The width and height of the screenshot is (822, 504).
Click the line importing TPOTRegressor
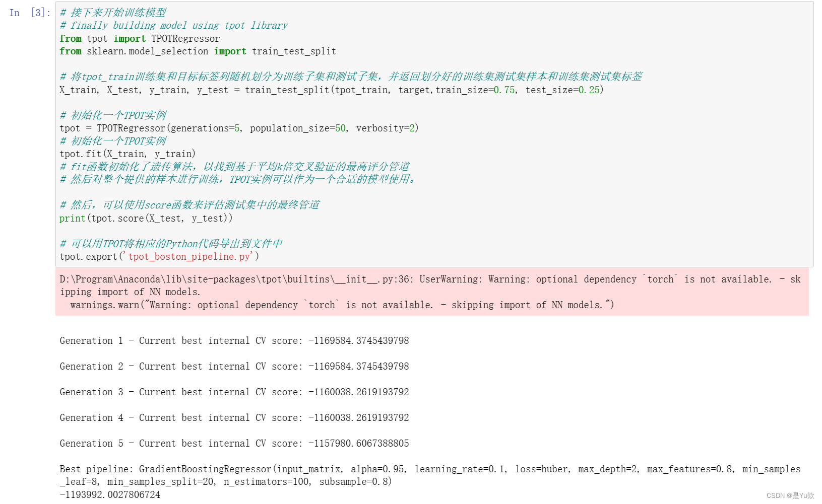tap(140, 39)
